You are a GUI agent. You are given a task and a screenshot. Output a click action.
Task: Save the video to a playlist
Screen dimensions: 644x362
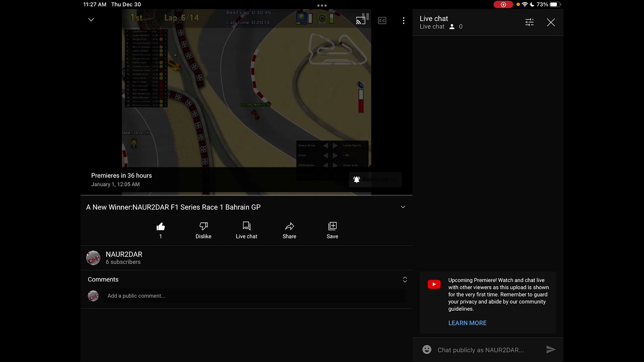[332, 230]
